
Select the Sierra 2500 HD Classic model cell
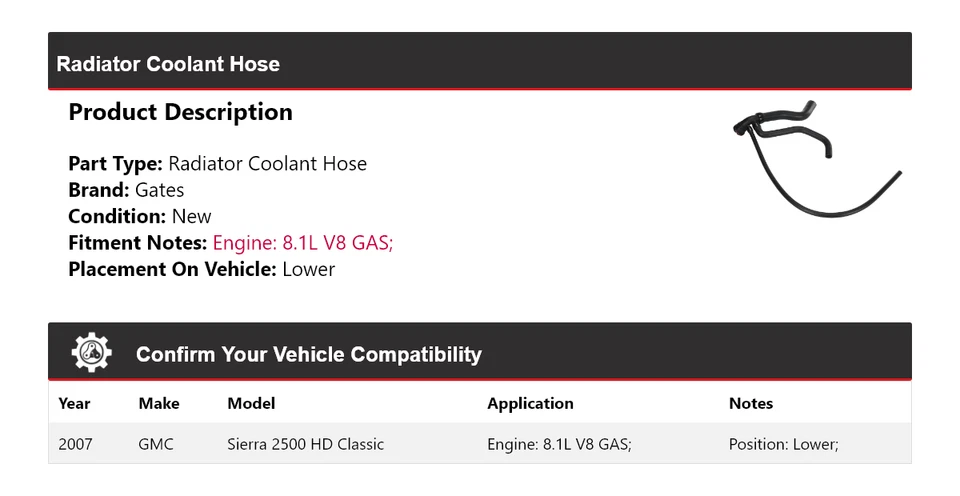(x=305, y=444)
